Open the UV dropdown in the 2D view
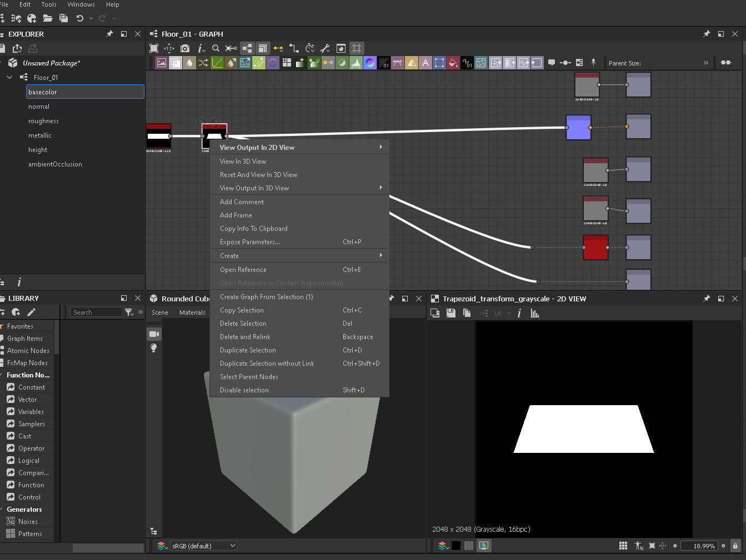The height and width of the screenshot is (560, 746). (500, 313)
